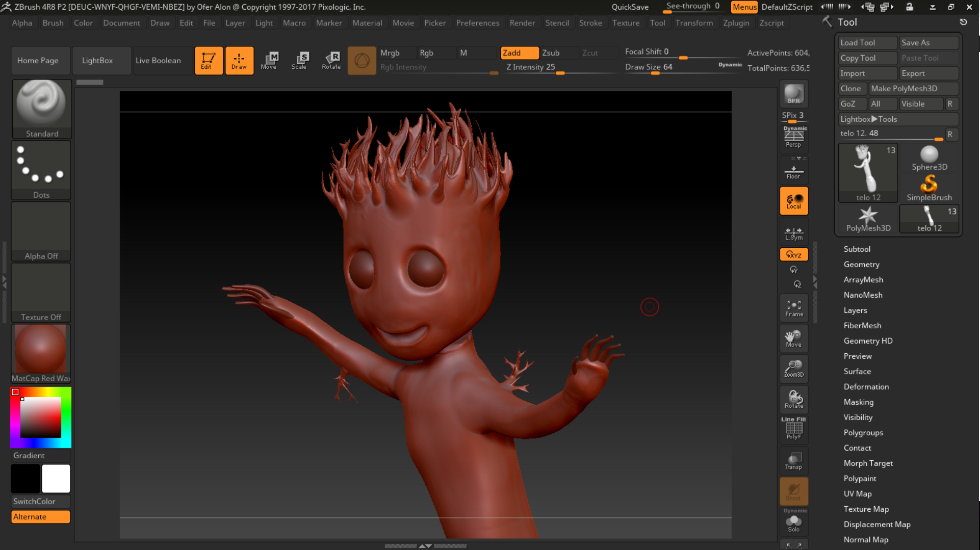Select the SimpleBrush tool
This screenshot has height=550, width=980.
(929, 188)
